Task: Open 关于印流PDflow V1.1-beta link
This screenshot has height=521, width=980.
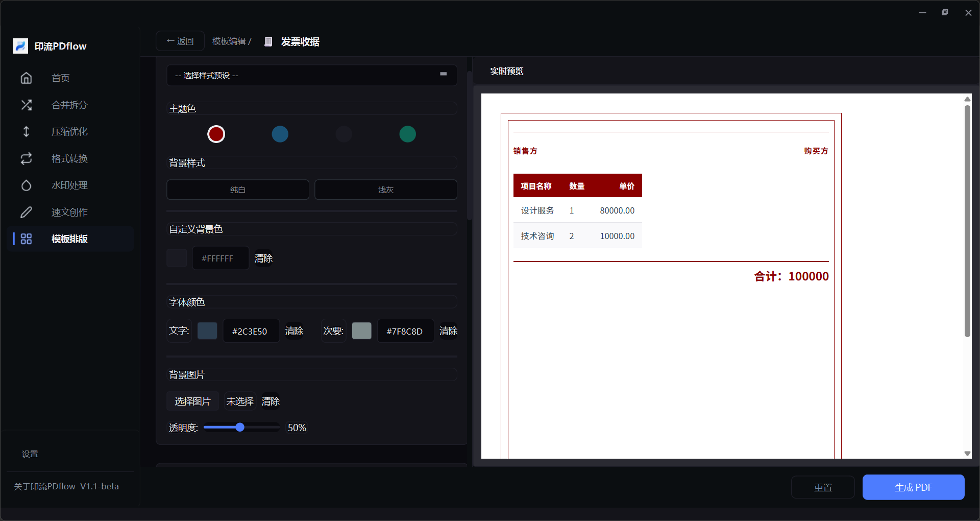Action: click(x=66, y=486)
